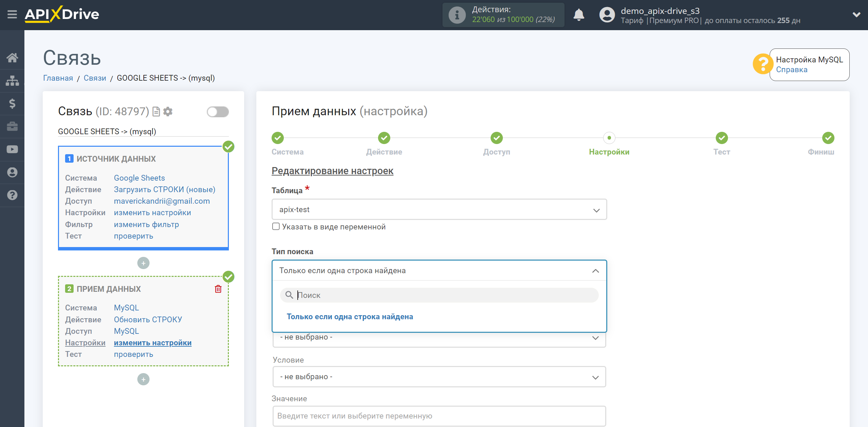
Task: Open the connection settings gear icon
Action: coord(168,111)
